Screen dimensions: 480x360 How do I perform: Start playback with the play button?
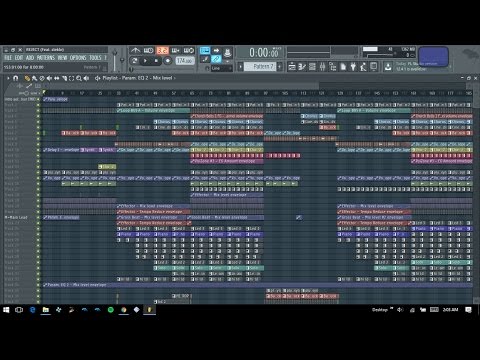coord(145,61)
